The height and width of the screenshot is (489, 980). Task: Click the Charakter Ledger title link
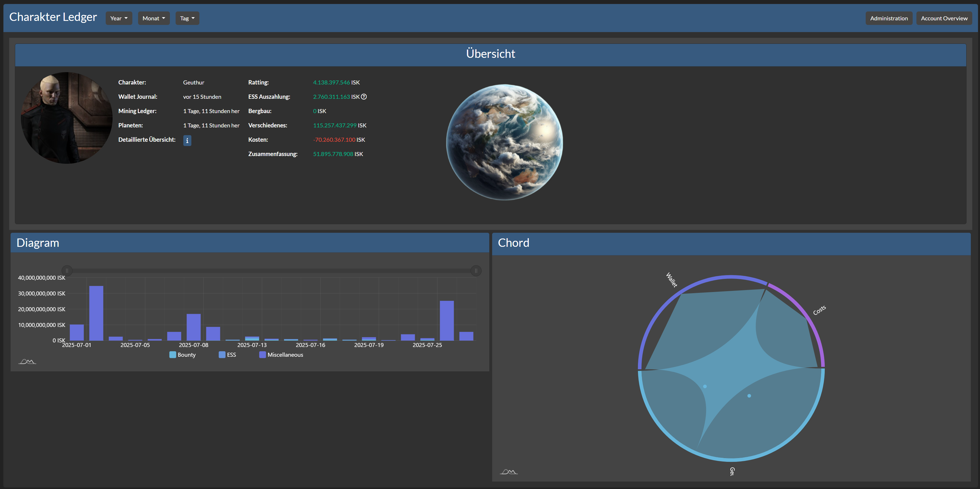53,17
